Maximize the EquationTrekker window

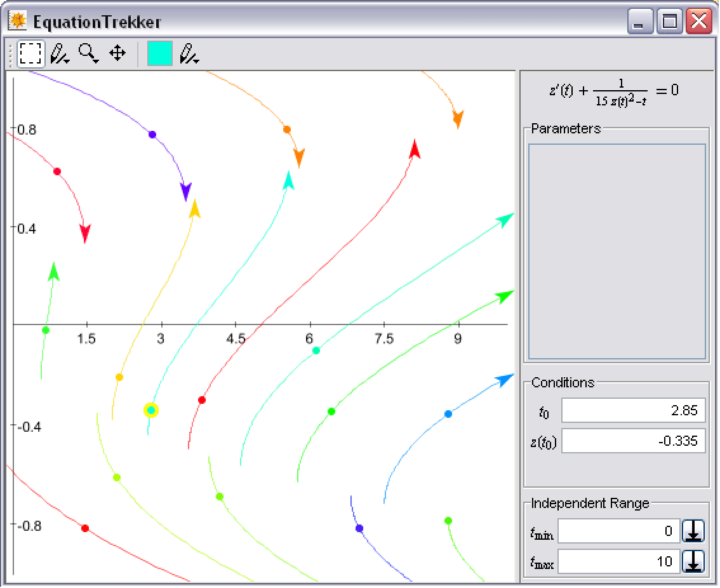[670, 22]
